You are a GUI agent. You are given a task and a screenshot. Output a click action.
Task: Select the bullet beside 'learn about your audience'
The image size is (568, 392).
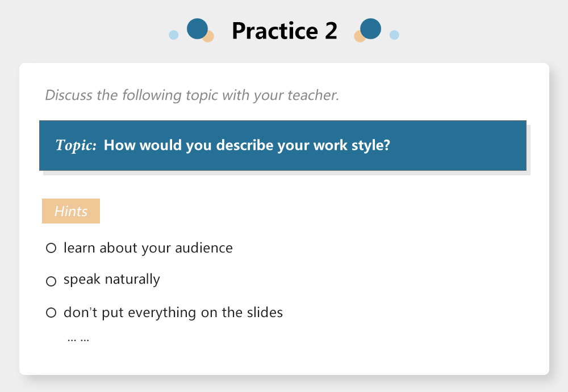51,248
